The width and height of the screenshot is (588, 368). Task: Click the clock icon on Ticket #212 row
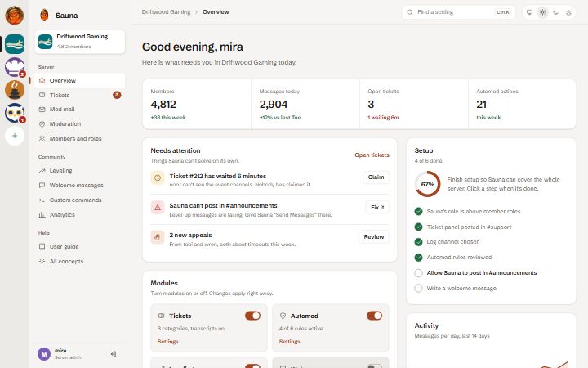[158, 177]
